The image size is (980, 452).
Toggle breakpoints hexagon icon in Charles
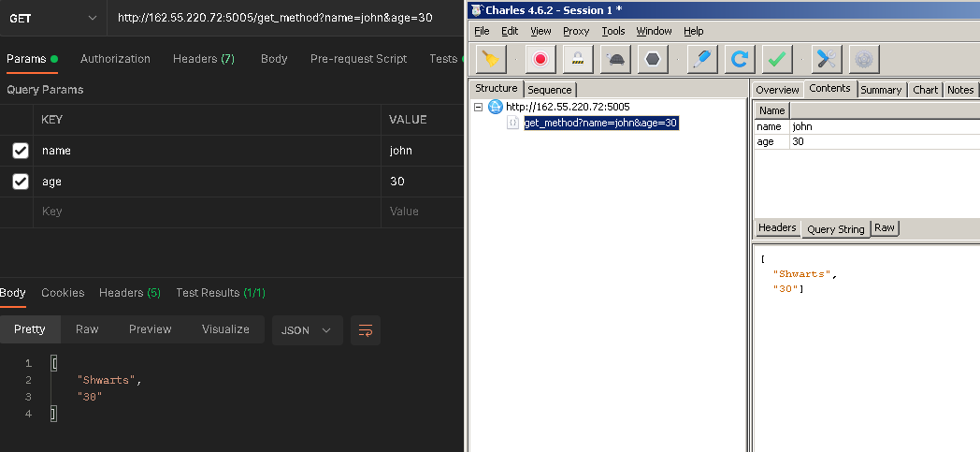pos(653,59)
